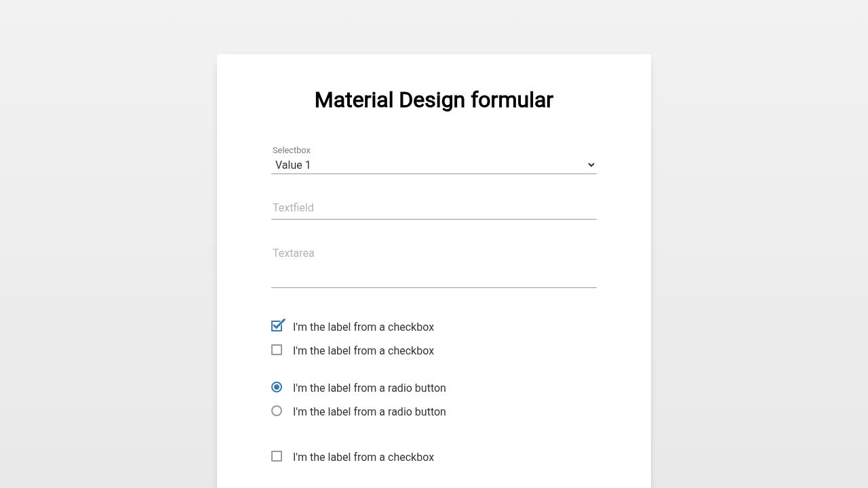868x488 pixels.
Task: Expand the select showing Value 1
Action: [434, 165]
